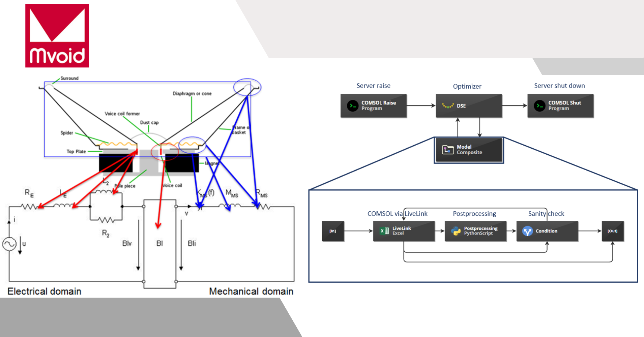Click the COMSOL Shut Program terminal icon
644x337 pixels.
(539, 106)
